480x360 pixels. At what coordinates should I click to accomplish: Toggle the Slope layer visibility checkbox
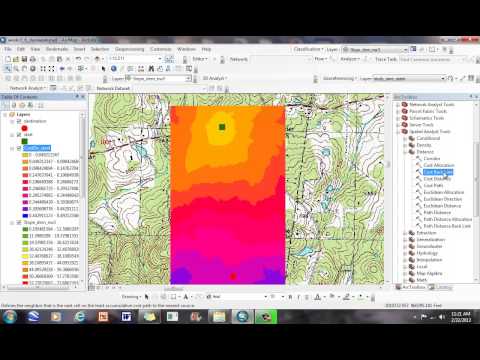coord(19,222)
